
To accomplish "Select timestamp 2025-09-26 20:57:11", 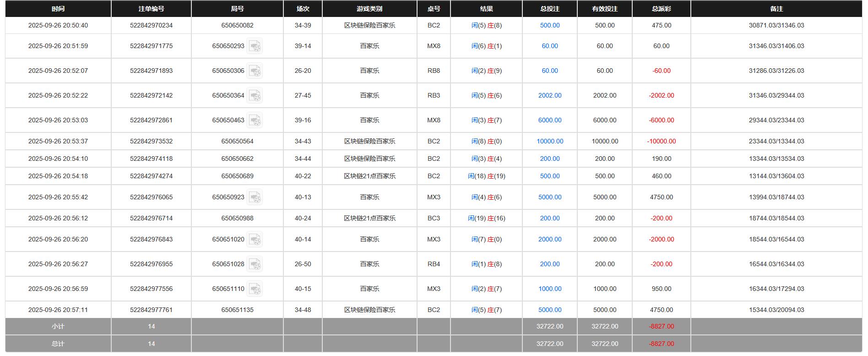I will click(58, 310).
